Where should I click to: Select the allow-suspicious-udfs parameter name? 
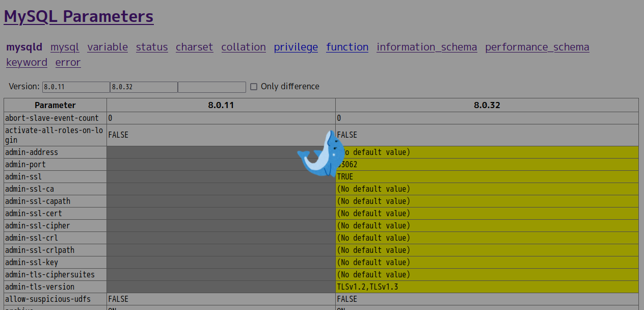pos(48,299)
